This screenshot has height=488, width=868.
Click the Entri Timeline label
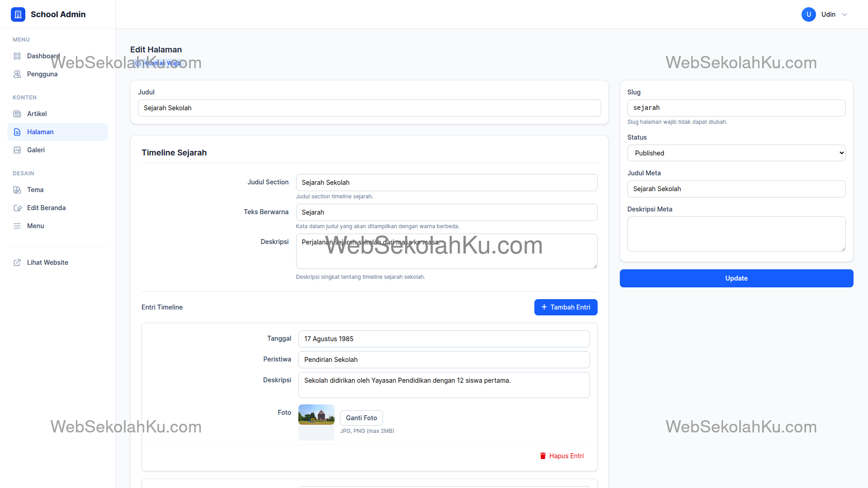tap(162, 307)
